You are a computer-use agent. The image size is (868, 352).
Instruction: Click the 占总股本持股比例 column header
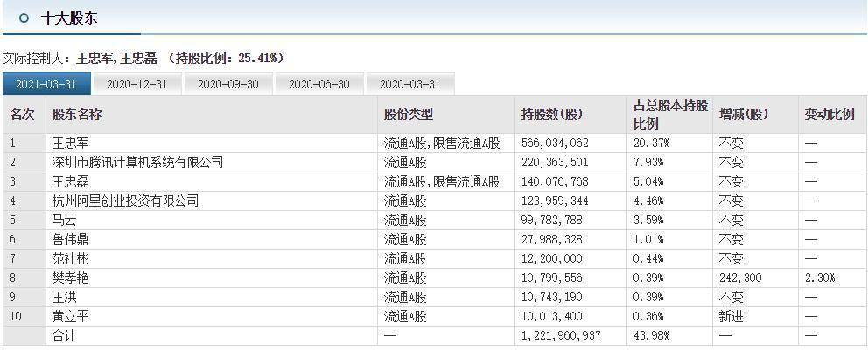tap(670, 115)
